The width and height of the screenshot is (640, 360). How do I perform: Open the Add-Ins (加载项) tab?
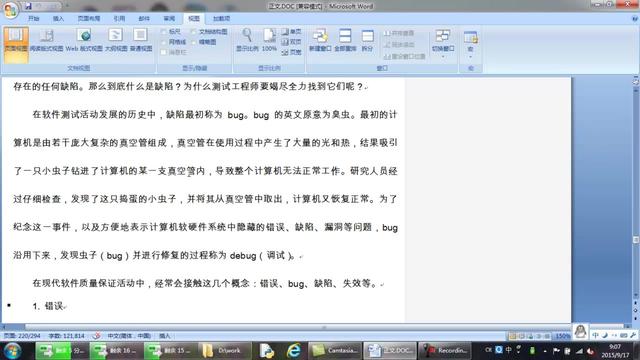click(222, 18)
